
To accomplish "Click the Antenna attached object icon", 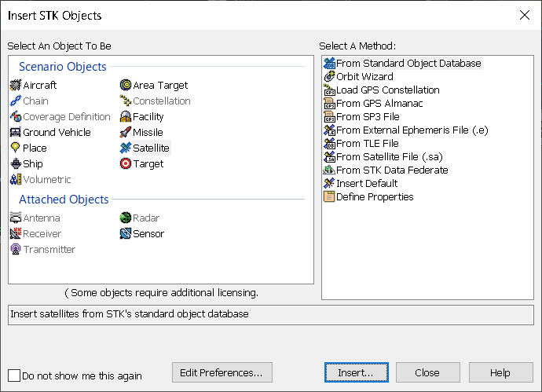I will tap(16, 218).
